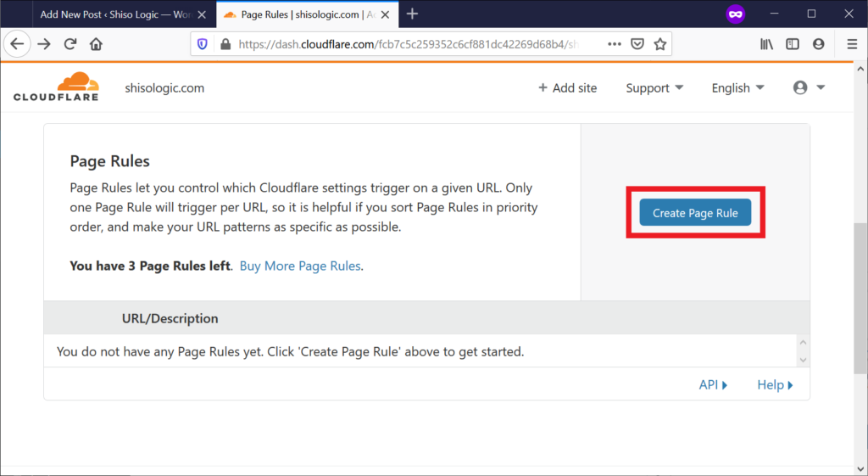The width and height of the screenshot is (868, 476).
Task: Open the Firefox hamburger menu
Action: 852,44
